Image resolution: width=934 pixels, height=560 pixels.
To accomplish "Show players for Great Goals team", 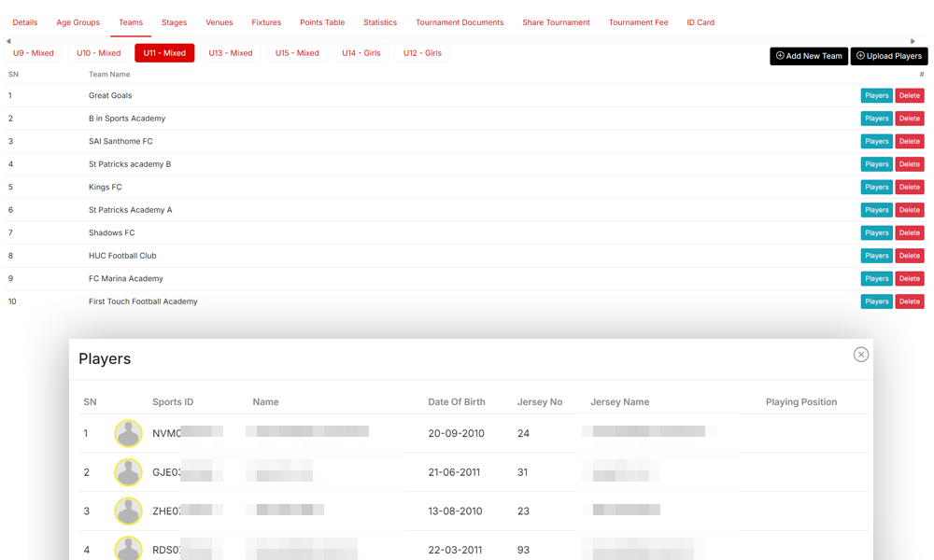I will click(876, 95).
